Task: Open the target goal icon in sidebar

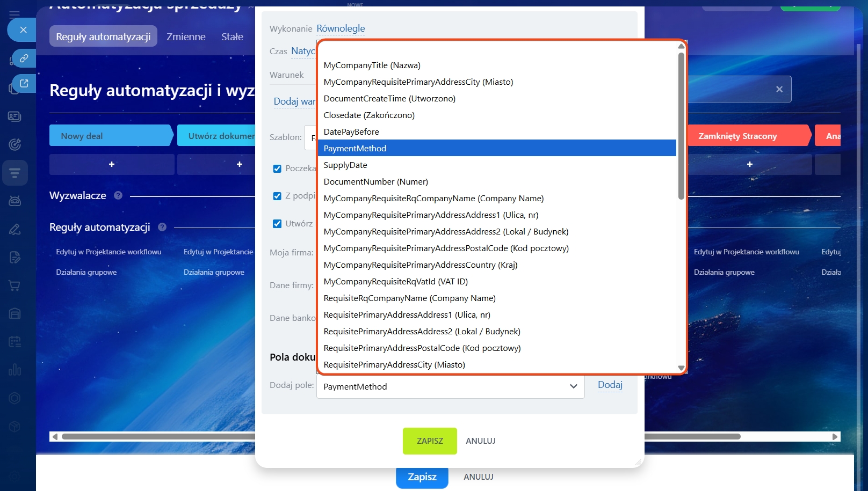Action: point(15,144)
